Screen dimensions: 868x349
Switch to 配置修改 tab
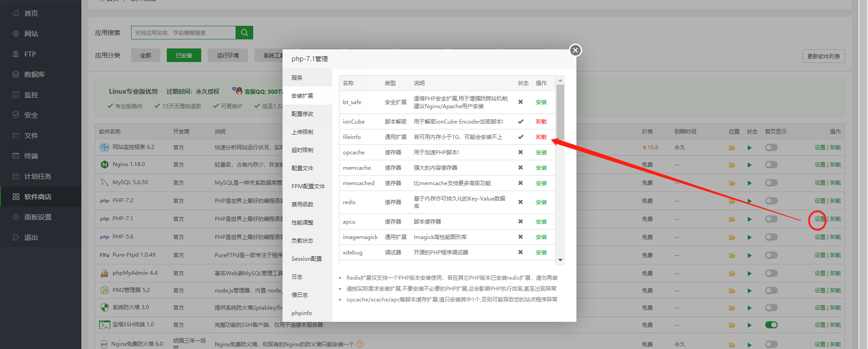307,114
